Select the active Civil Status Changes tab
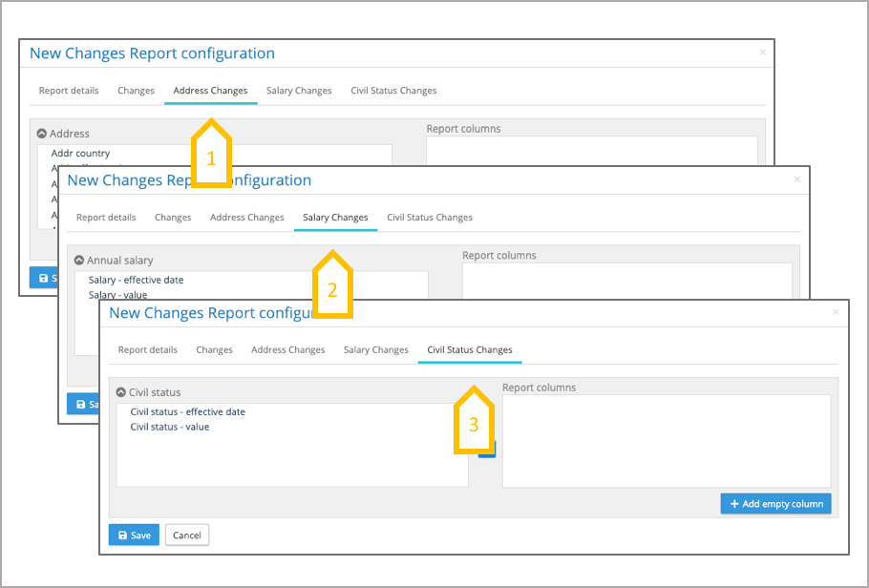 469,349
